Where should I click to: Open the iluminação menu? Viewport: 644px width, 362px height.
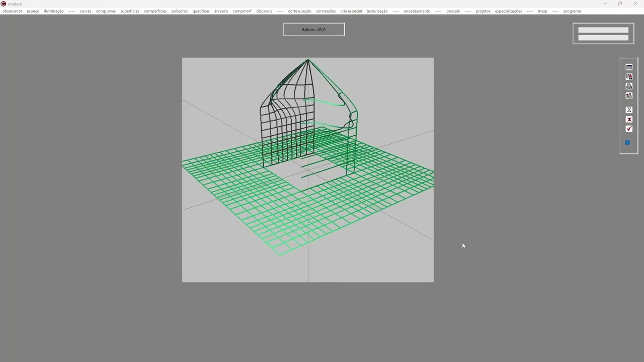coord(54,11)
